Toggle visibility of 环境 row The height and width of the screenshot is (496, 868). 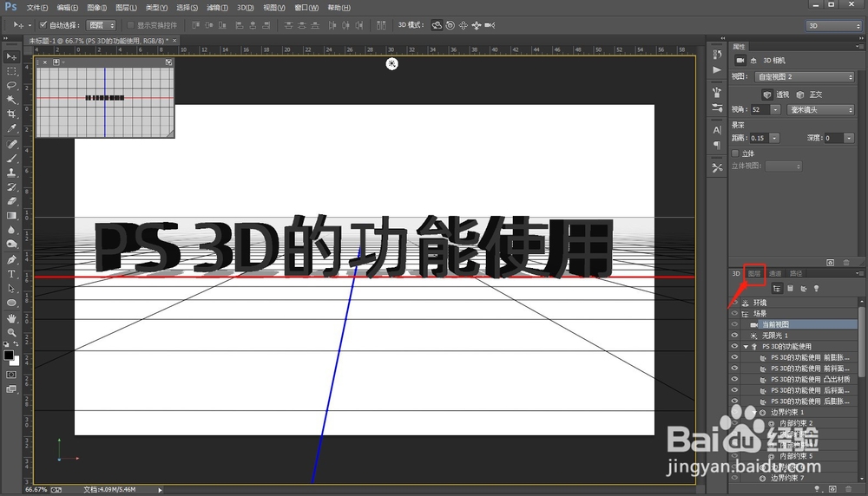734,303
